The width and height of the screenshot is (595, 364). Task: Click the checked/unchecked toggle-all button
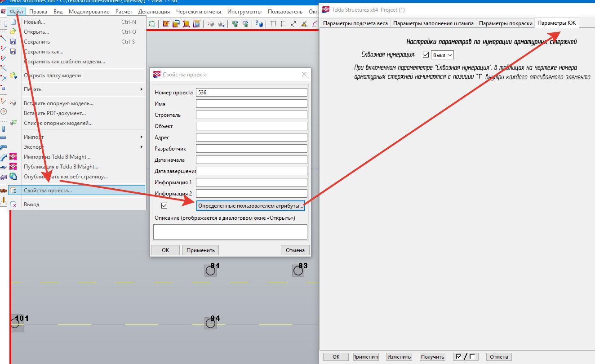pyautogui.click(x=465, y=357)
